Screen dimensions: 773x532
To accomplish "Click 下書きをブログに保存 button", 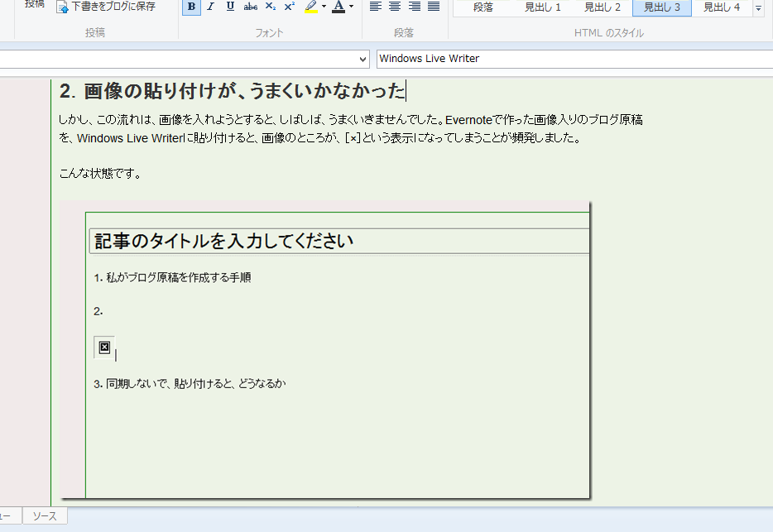I will tap(105, 7).
